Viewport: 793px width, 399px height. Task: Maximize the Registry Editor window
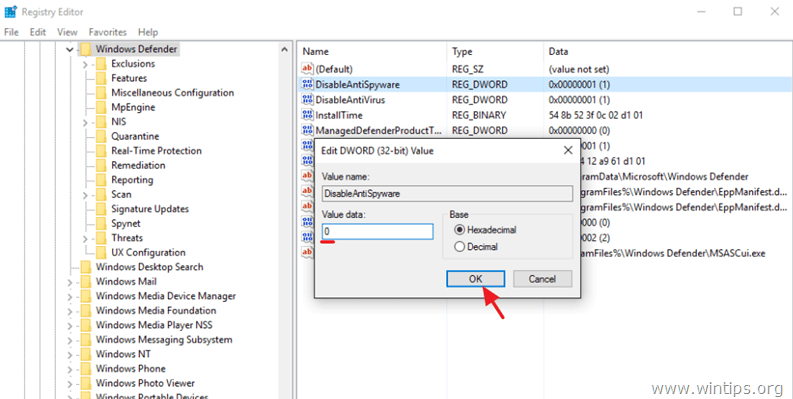click(738, 11)
